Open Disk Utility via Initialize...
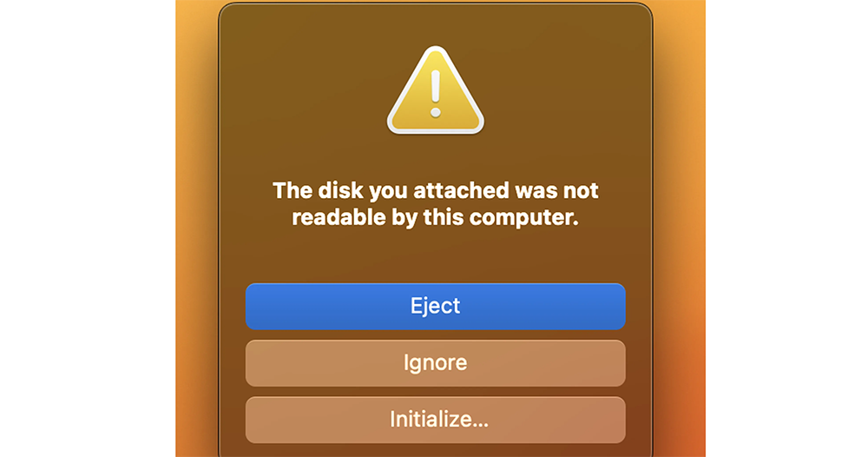The height and width of the screenshot is (457, 868). (x=435, y=420)
